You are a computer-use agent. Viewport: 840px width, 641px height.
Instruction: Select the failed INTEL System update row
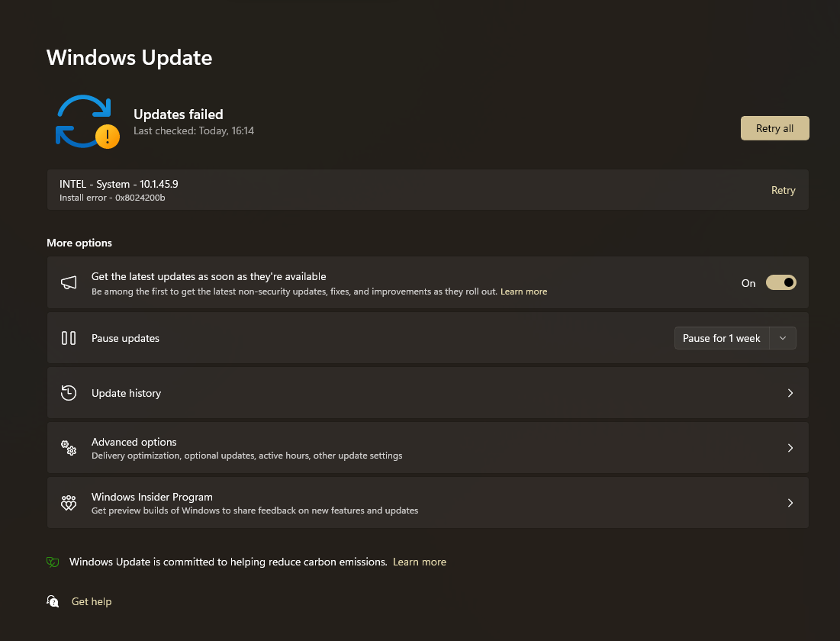[427, 190]
